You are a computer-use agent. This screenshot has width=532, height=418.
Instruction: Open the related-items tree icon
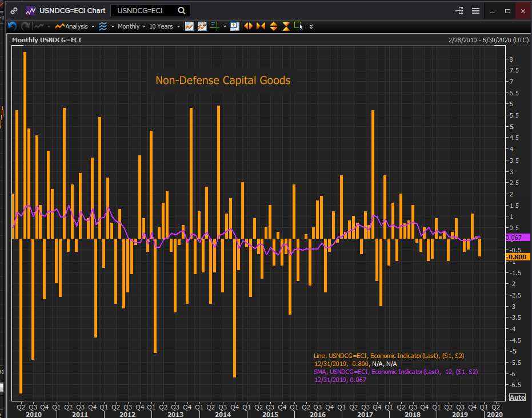tap(459, 10)
